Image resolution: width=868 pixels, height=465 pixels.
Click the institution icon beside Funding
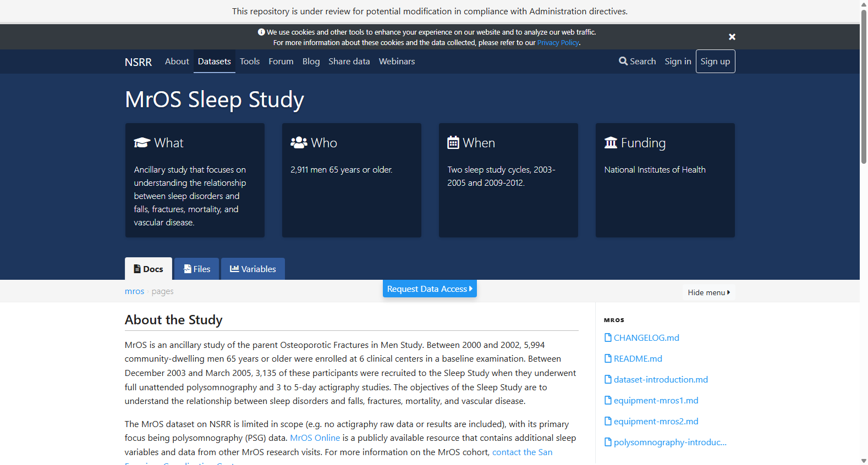tap(611, 143)
